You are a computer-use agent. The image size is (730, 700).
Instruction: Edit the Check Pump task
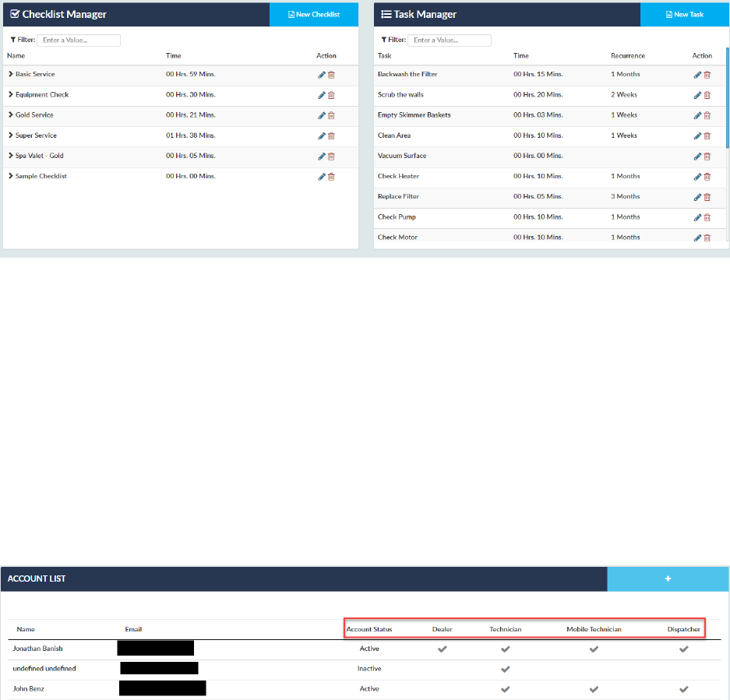697,217
